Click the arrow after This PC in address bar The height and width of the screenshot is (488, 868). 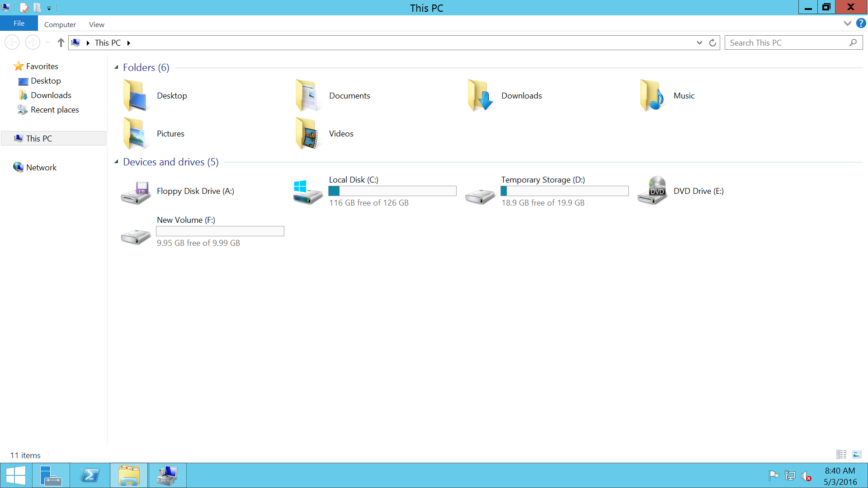click(129, 43)
